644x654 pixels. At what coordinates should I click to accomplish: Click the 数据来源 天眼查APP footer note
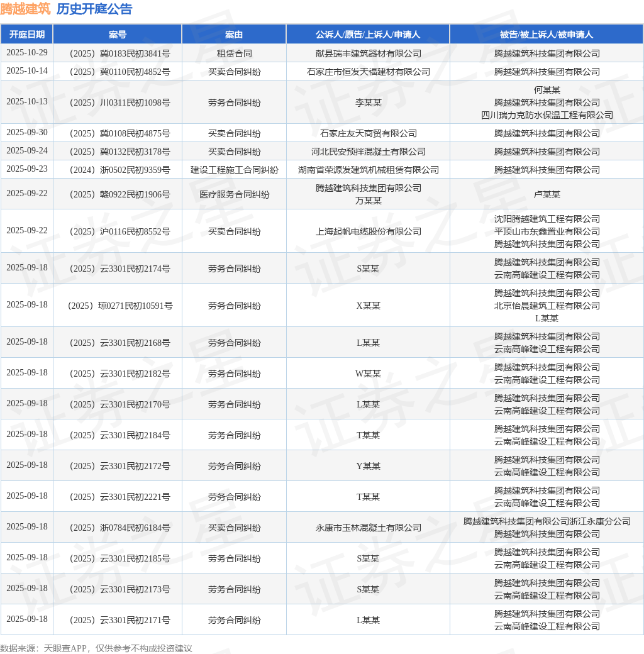coord(96,648)
